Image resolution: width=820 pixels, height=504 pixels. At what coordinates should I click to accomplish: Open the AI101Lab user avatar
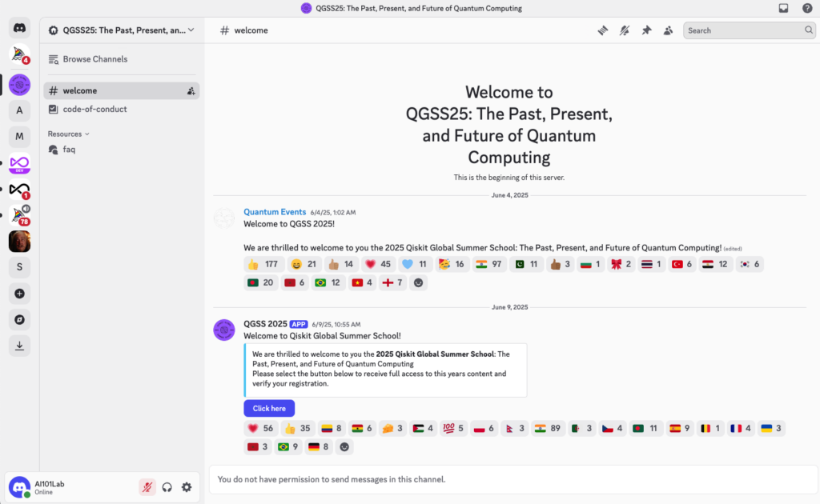19,486
